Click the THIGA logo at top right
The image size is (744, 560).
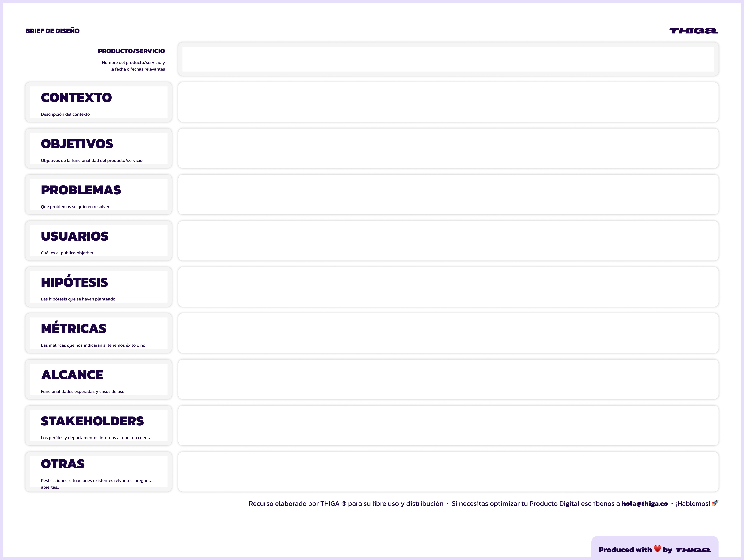(x=694, y=31)
